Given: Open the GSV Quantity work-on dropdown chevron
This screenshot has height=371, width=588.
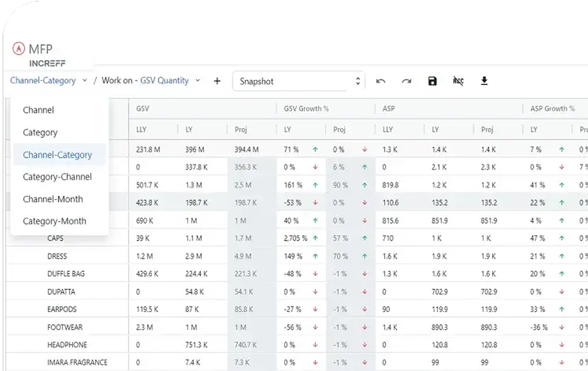Looking at the screenshot, I should point(198,80).
